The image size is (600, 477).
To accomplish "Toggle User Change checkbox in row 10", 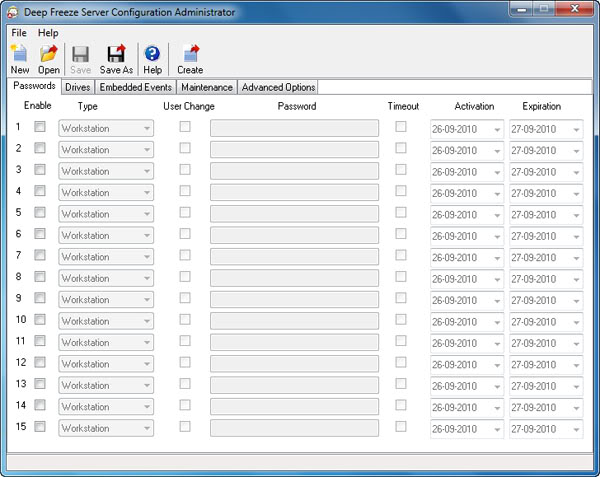I will [x=185, y=319].
